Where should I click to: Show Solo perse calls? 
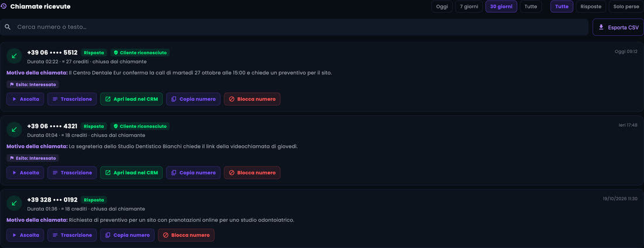click(x=626, y=6)
